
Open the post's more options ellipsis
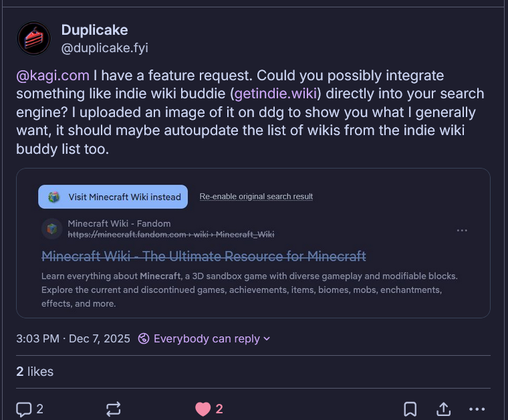pyautogui.click(x=477, y=409)
